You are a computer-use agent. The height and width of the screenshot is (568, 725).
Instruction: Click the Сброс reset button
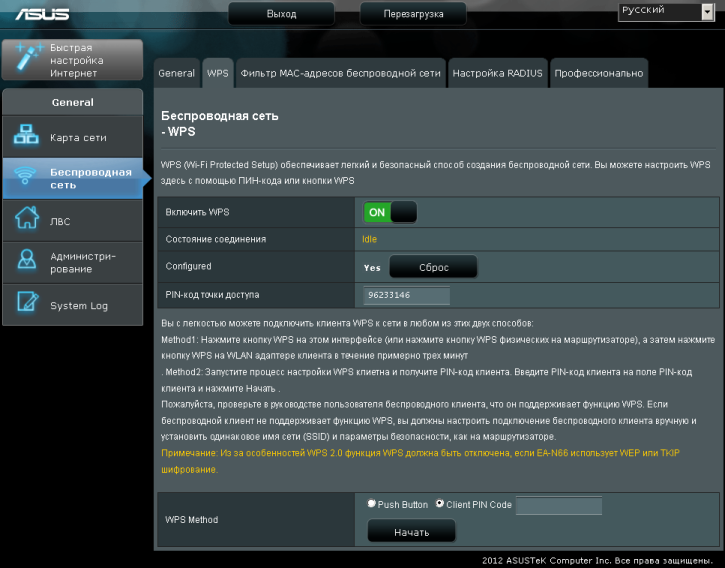[433, 267]
